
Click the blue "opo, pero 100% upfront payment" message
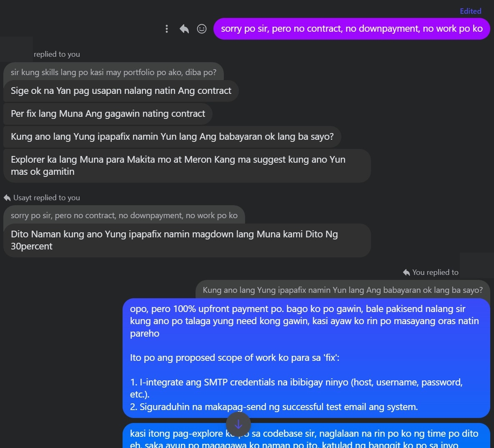tap(306, 357)
